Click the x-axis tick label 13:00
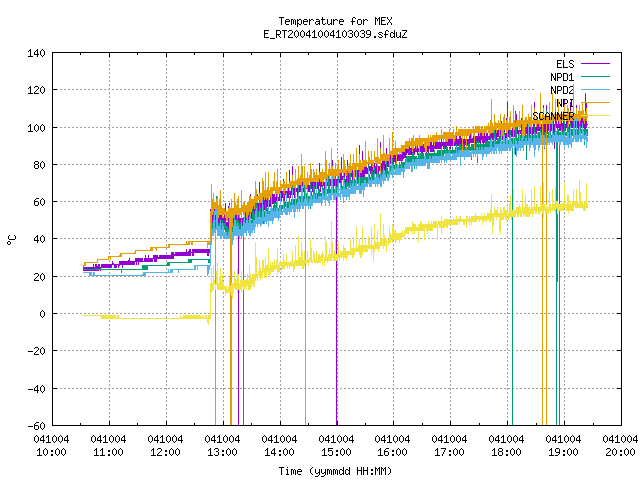 (x=222, y=452)
